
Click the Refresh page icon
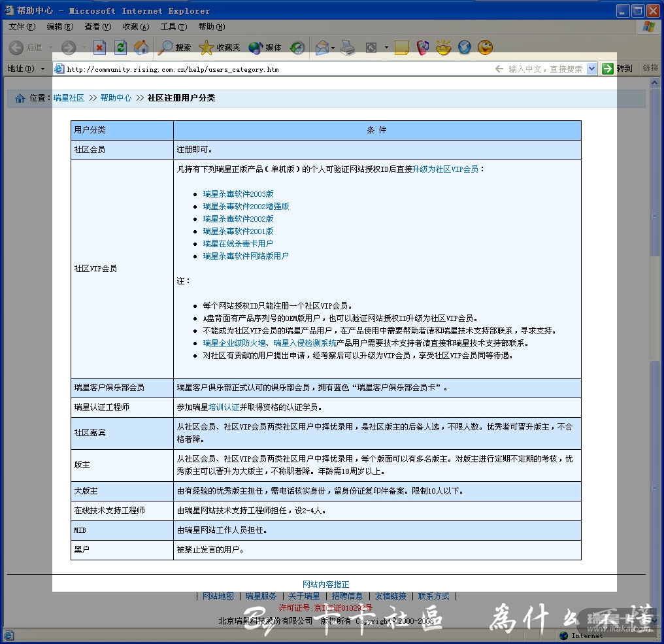pyautogui.click(x=120, y=47)
